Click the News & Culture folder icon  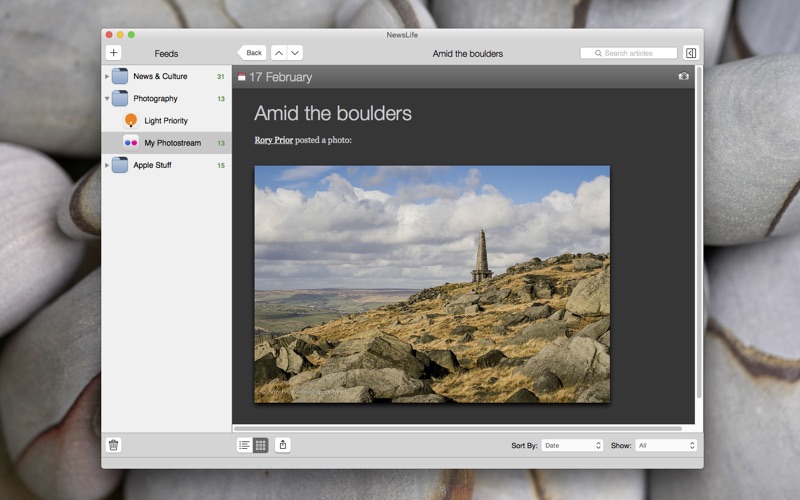[120, 76]
